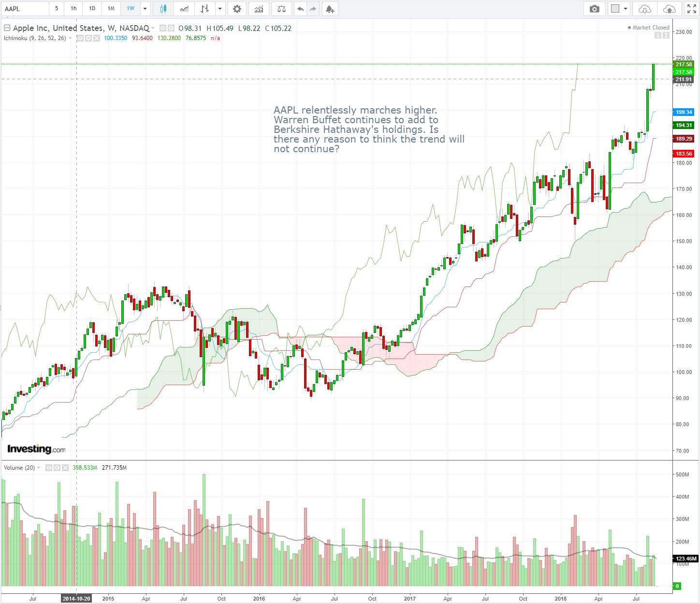700x604 pixels.
Task: Enter fullscreen chart mode
Action: click(x=691, y=9)
